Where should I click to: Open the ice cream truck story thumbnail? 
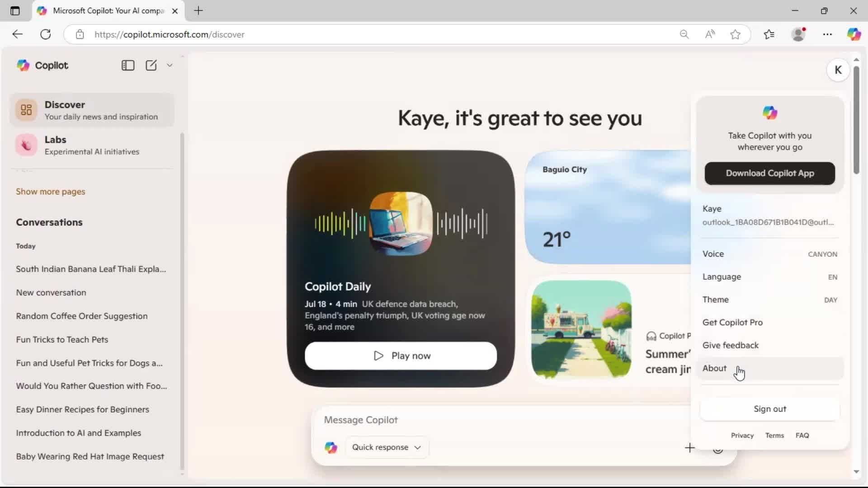[581, 329]
